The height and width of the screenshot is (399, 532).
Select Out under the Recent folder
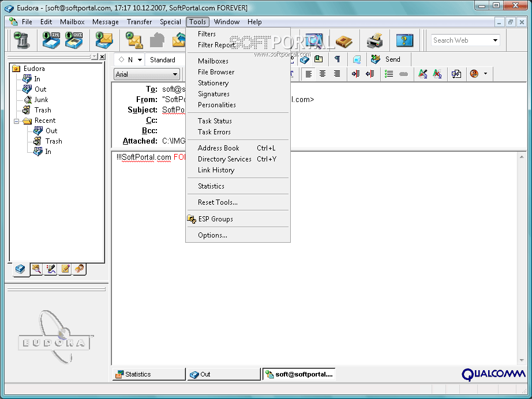pos(51,131)
